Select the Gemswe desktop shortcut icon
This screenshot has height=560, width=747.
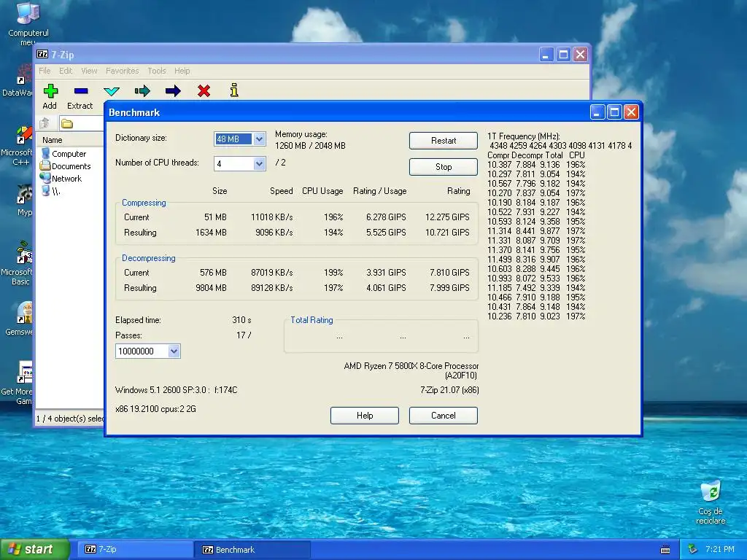click(18, 318)
